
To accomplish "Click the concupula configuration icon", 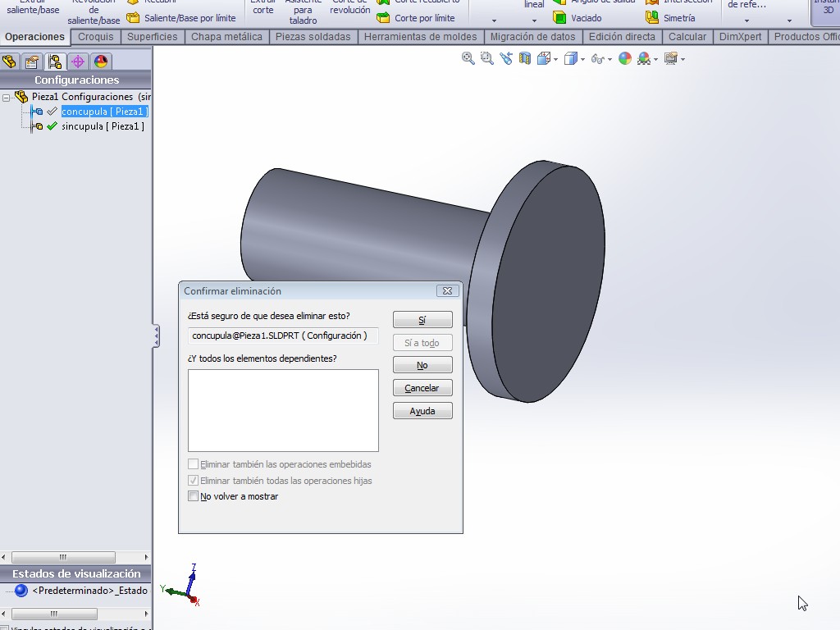I will click(37, 112).
